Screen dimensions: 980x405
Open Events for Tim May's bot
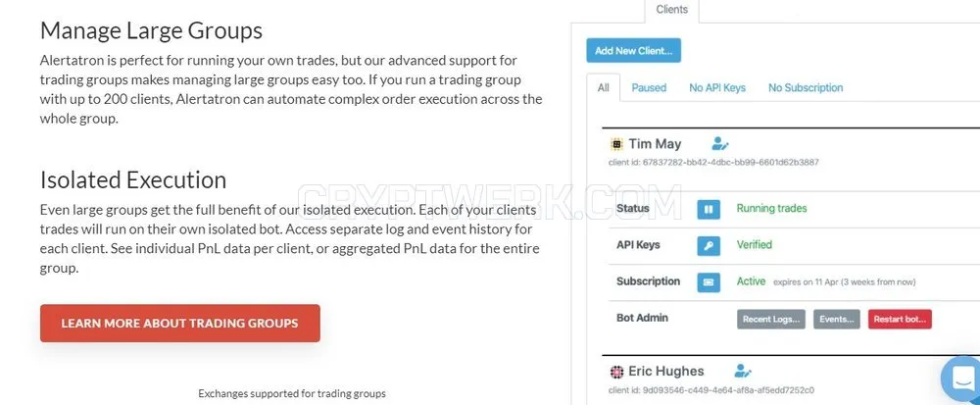[x=837, y=319]
